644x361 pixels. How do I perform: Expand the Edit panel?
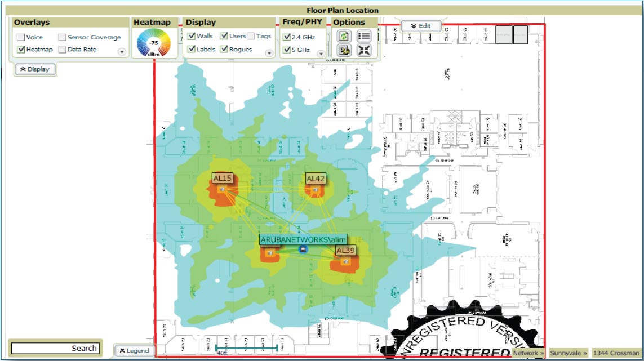click(420, 26)
